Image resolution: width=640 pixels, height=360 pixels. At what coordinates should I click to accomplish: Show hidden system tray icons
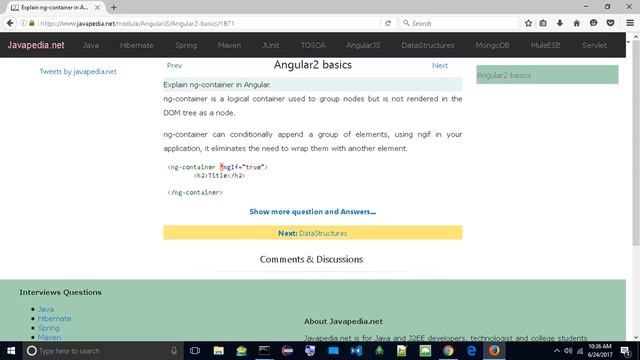557,351
